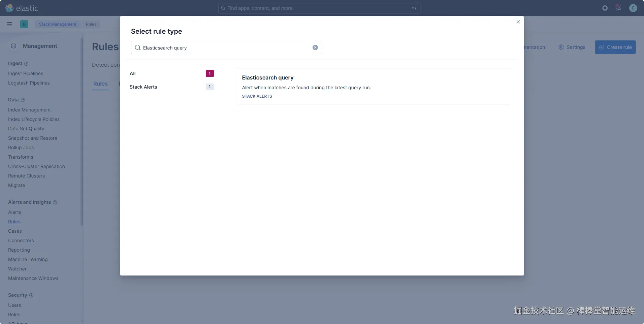Open Rollup Jobs in sidebar
Image resolution: width=644 pixels, height=324 pixels.
coord(21,148)
